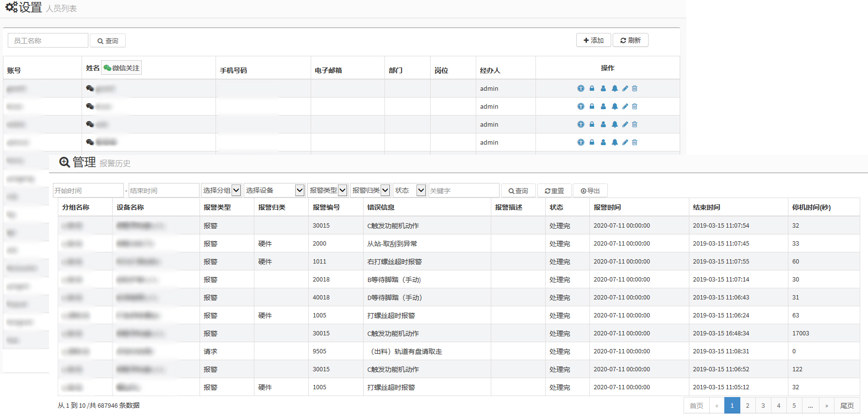
Task: Click the trash delete icon in first employee row
Action: (x=634, y=88)
